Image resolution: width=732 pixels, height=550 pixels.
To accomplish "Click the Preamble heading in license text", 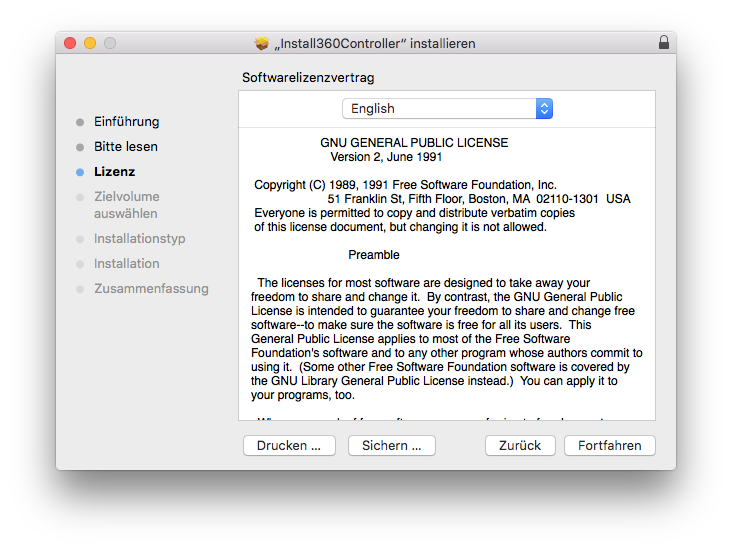I will coord(374,255).
